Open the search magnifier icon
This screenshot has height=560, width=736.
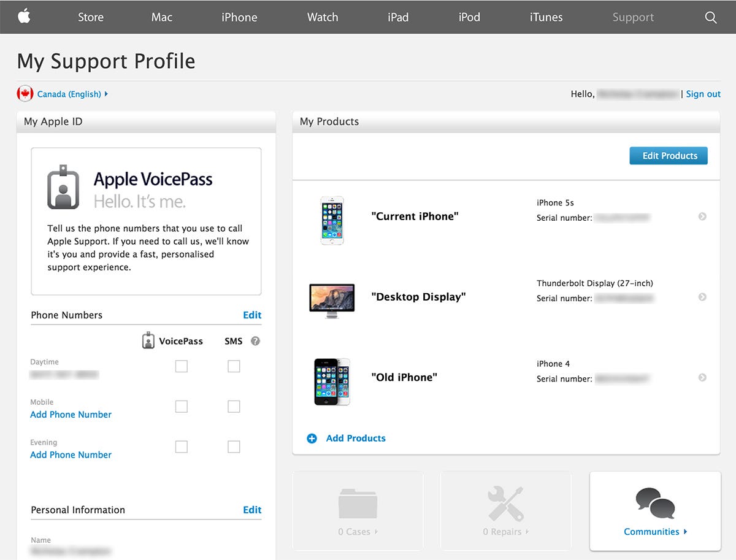pyautogui.click(x=711, y=17)
